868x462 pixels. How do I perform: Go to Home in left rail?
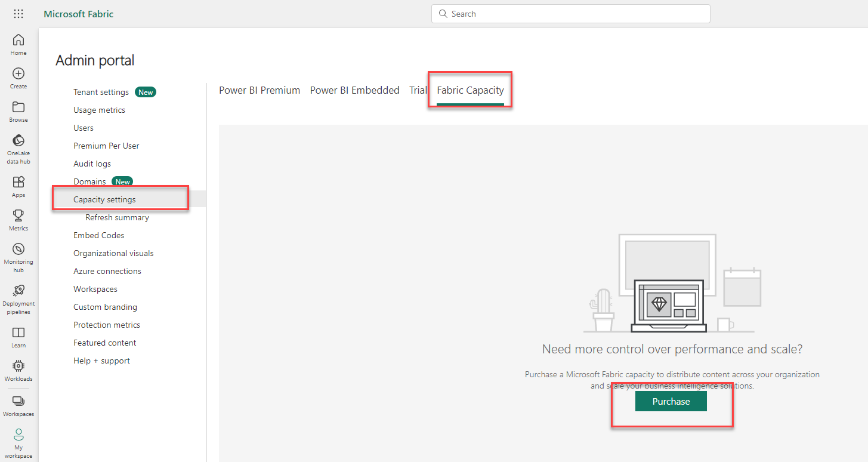[18, 45]
